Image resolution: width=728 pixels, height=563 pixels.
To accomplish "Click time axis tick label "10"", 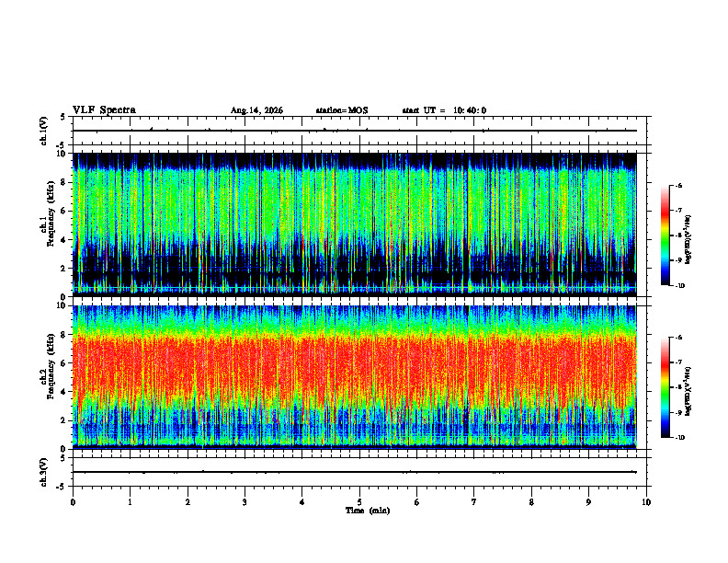I will tap(646, 502).
